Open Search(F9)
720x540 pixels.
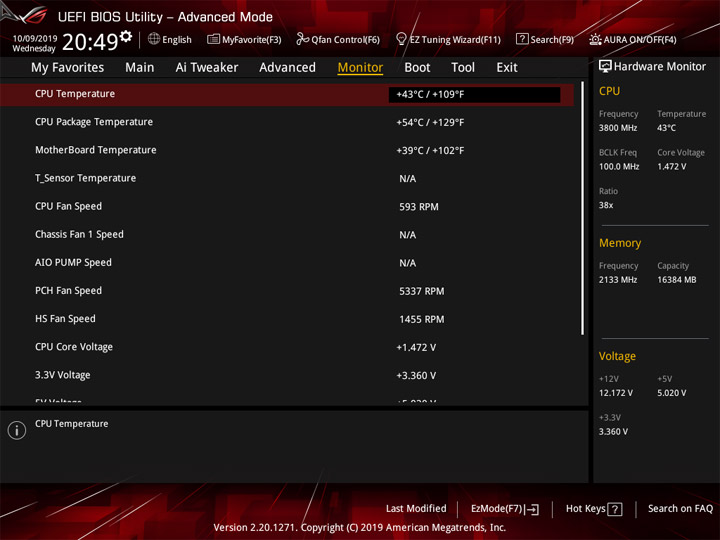pos(552,40)
